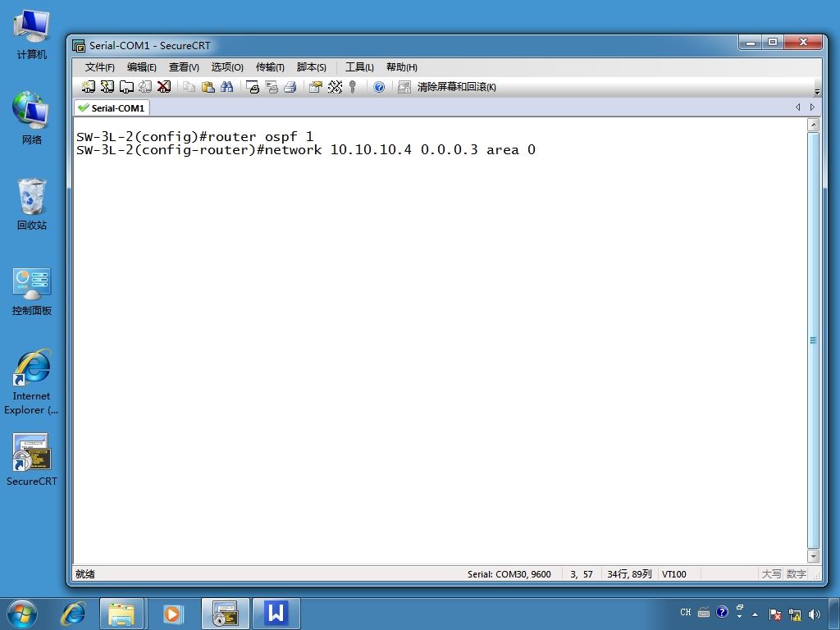Image resolution: width=840 pixels, height=630 pixels.
Task: Click the Find binoculars icon
Action: tap(226, 87)
